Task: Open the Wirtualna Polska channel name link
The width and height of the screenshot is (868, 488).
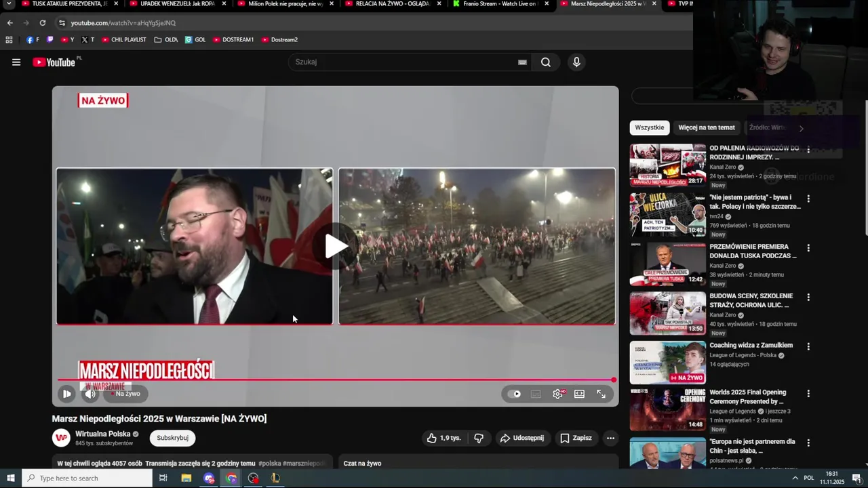Action: [x=102, y=434]
